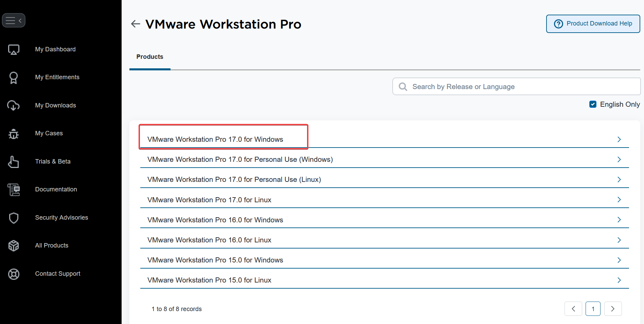Collapse the sidebar with hamburger icon

click(x=14, y=20)
